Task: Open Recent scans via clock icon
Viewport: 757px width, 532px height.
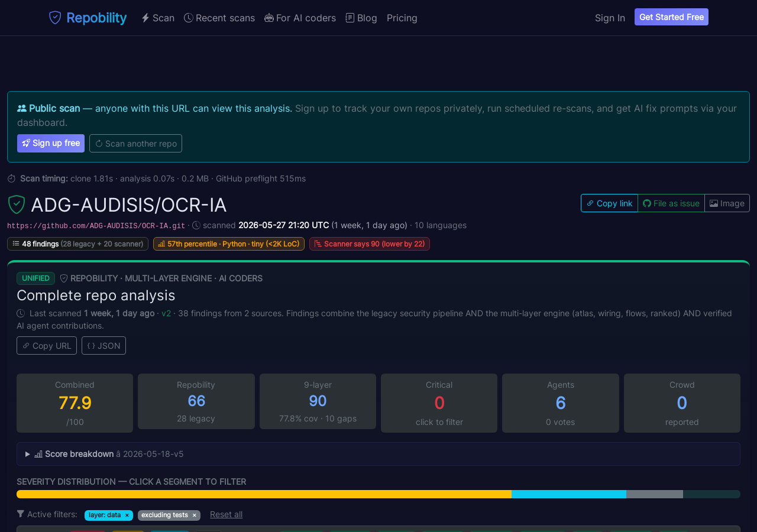Action: (189, 18)
